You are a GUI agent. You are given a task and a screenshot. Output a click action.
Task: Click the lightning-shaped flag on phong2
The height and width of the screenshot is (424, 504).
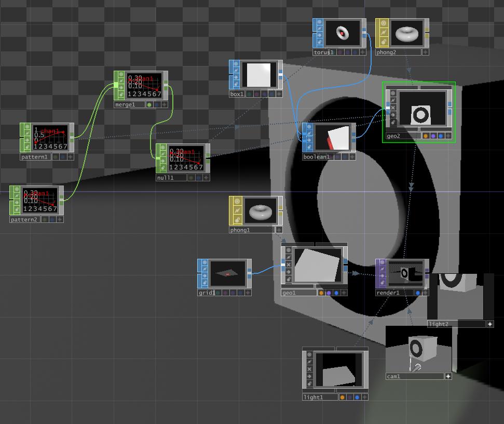[x=384, y=33]
